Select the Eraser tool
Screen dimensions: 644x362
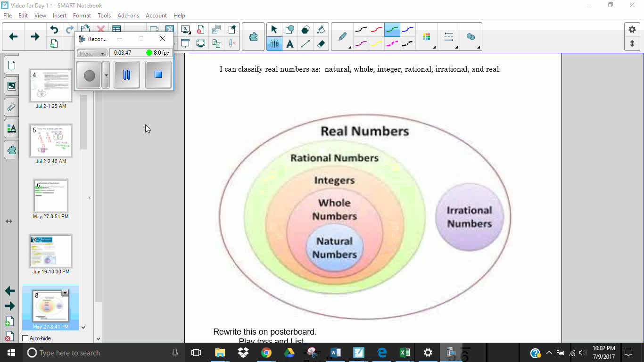tap(322, 43)
